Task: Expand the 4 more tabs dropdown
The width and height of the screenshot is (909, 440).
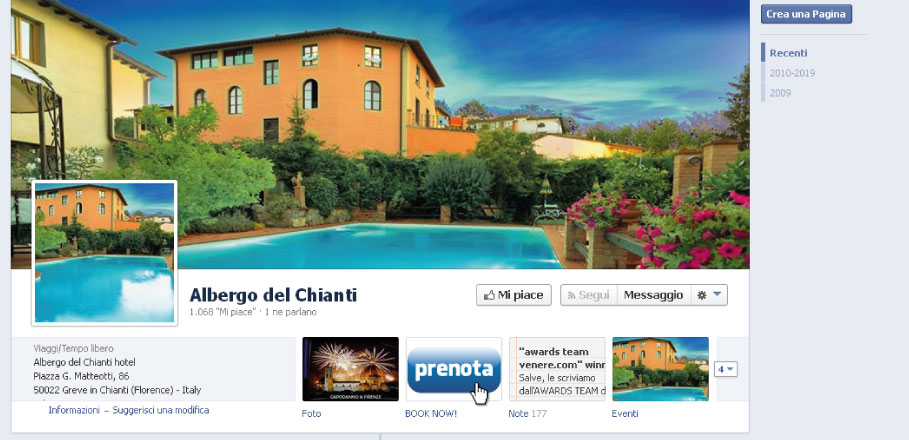Action: click(726, 369)
